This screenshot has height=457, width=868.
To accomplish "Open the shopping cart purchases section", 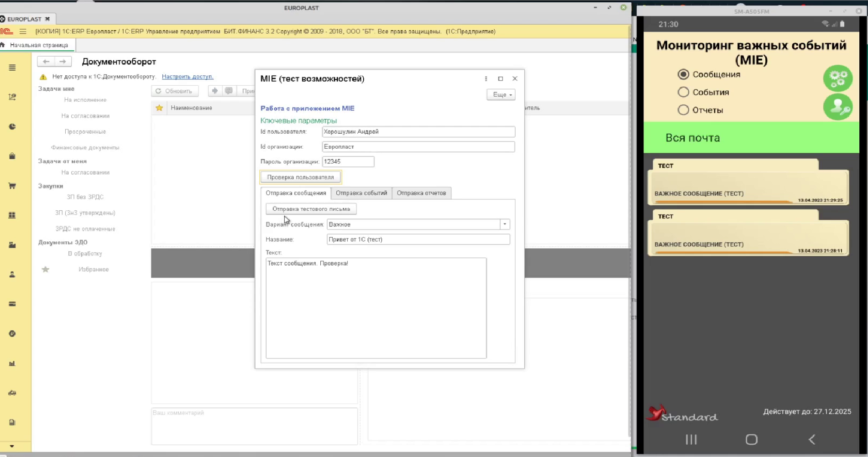I will click(x=12, y=186).
